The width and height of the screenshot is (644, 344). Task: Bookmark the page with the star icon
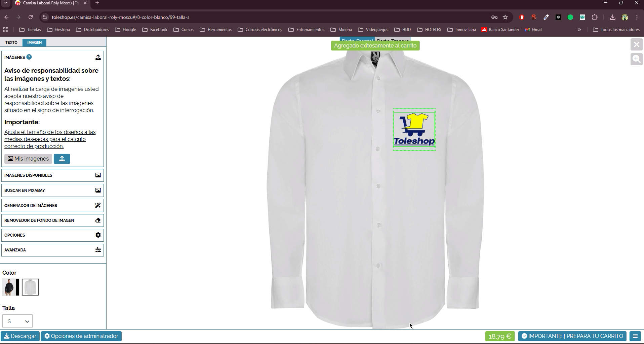pyautogui.click(x=505, y=17)
